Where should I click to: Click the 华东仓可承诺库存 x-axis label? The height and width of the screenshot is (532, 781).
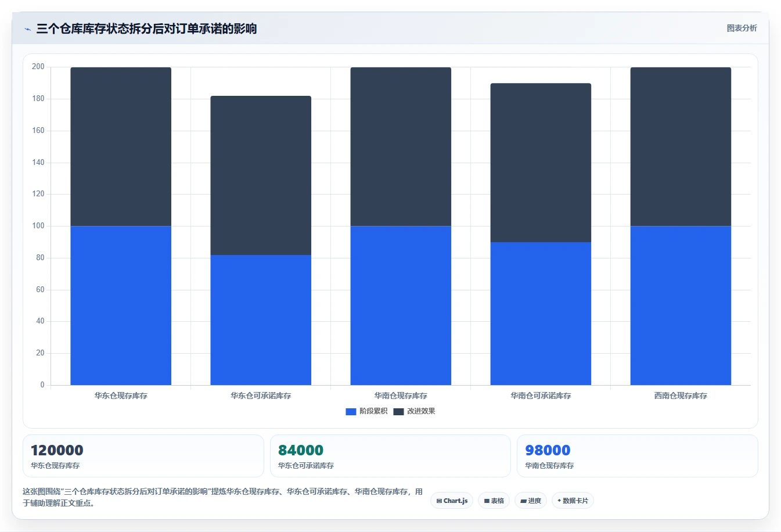261,396
